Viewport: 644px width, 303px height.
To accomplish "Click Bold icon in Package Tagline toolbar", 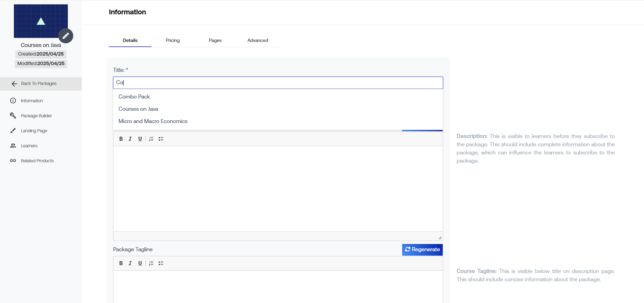I will click(121, 263).
